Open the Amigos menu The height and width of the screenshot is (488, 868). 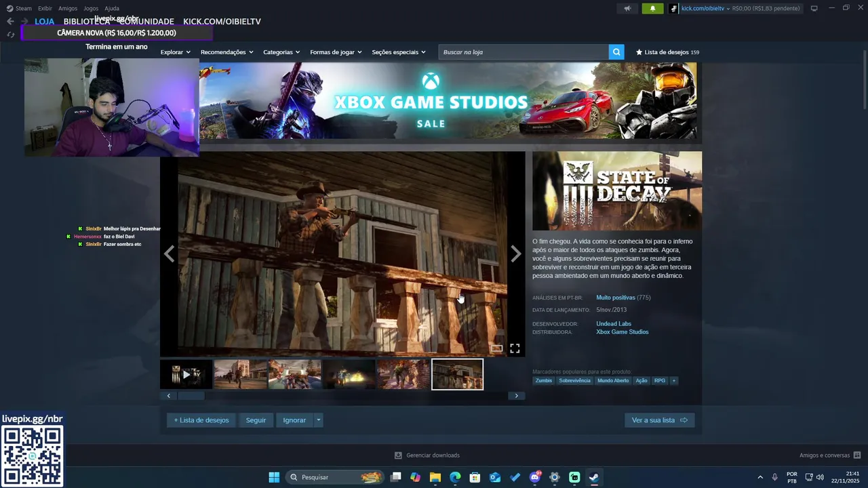click(x=68, y=8)
